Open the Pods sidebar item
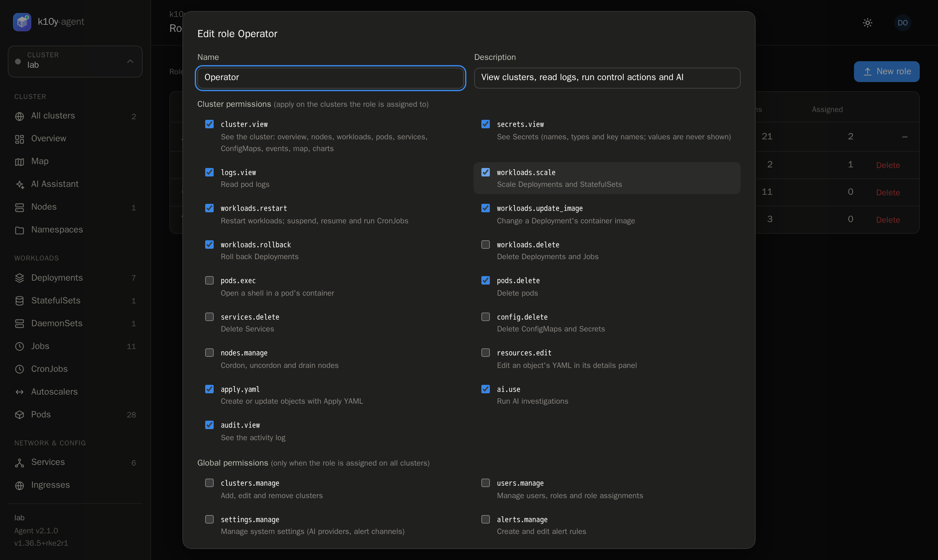 coord(75,414)
